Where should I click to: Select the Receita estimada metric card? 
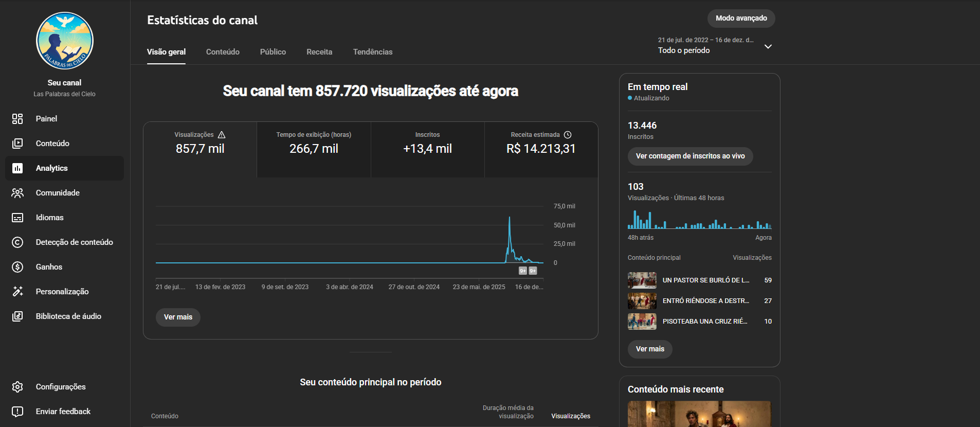point(541,149)
